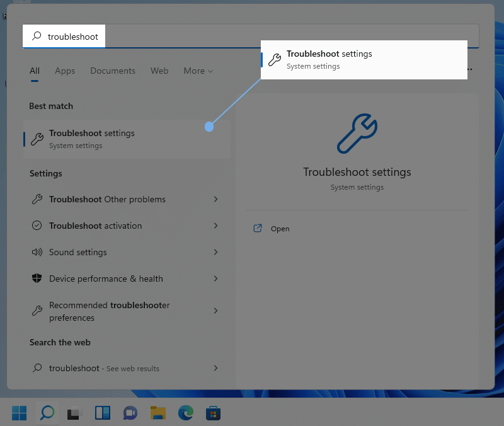Launch Teams Chat from the taskbar
This screenshot has height=426, width=504.
click(130, 413)
